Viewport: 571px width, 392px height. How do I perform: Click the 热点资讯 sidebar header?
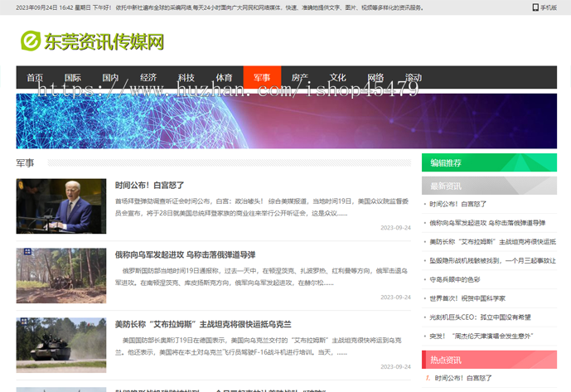(x=489, y=360)
